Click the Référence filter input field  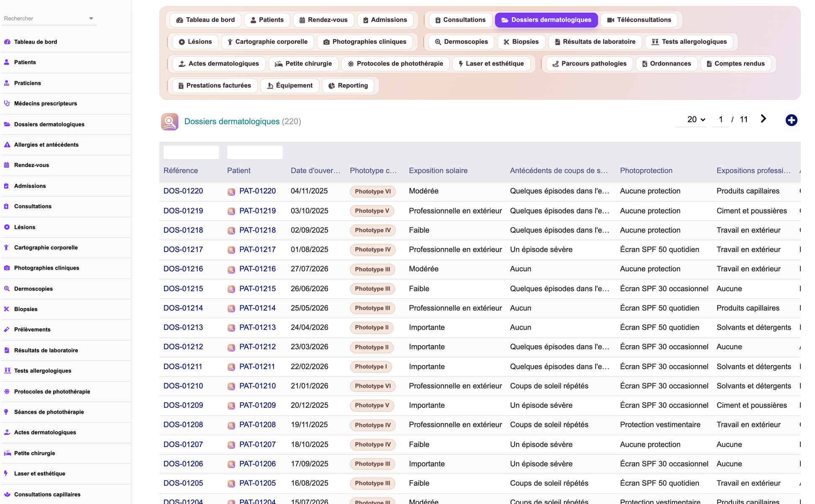coord(191,152)
